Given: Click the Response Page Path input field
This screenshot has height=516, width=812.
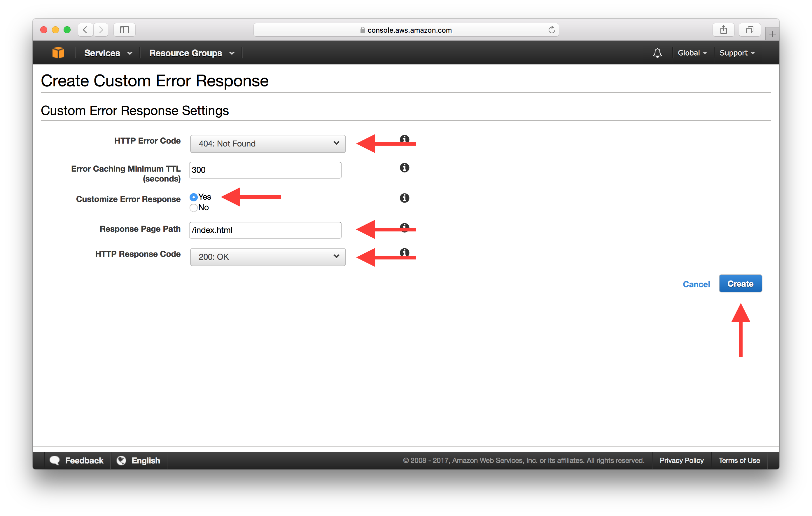Looking at the screenshot, I should point(266,231).
